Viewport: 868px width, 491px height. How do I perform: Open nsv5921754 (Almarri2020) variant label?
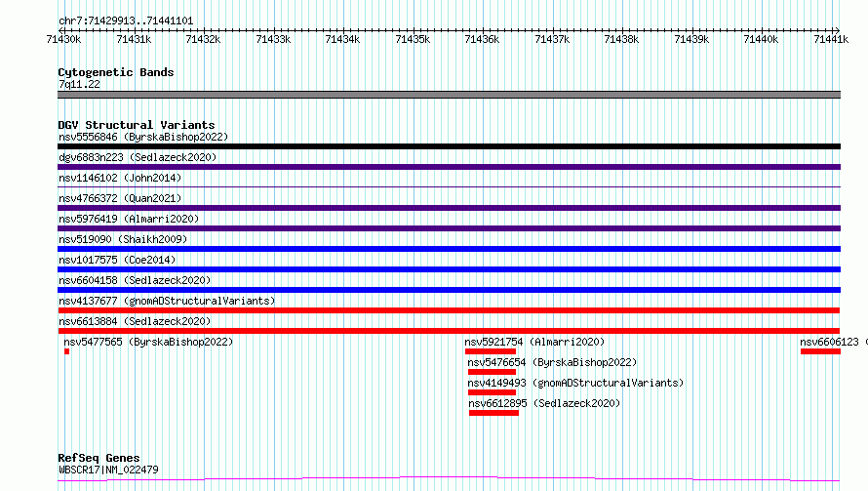click(x=534, y=342)
